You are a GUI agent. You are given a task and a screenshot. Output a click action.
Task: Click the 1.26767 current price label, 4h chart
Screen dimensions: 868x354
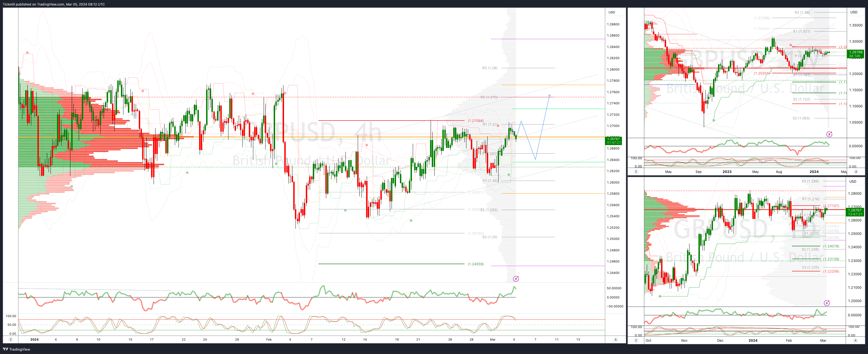(613, 139)
